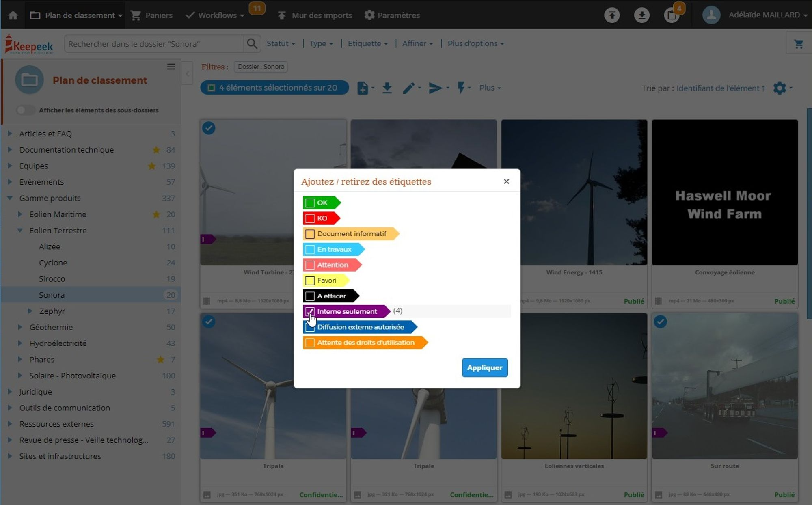Click the home icon in top bar
The height and width of the screenshot is (505, 812).
13,15
